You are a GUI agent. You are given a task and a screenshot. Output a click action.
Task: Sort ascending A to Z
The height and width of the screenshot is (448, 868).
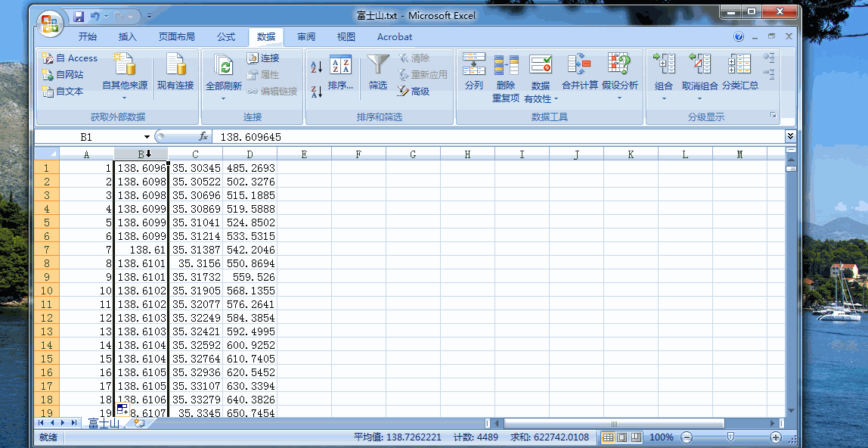(317, 67)
